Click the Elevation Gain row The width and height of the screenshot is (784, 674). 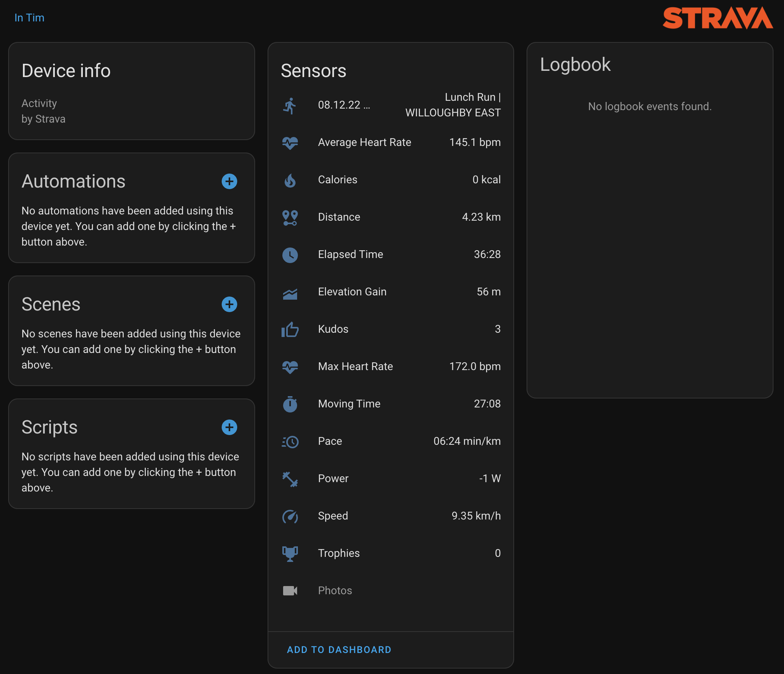[390, 292]
